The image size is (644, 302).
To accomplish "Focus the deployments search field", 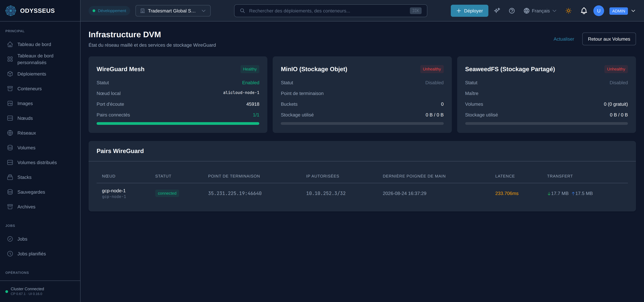I will click(x=331, y=11).
